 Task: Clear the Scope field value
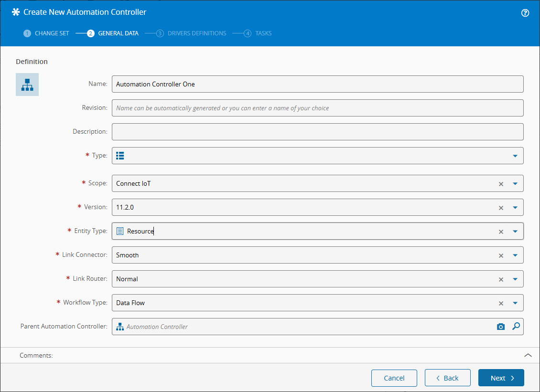(x=501, y=184)
